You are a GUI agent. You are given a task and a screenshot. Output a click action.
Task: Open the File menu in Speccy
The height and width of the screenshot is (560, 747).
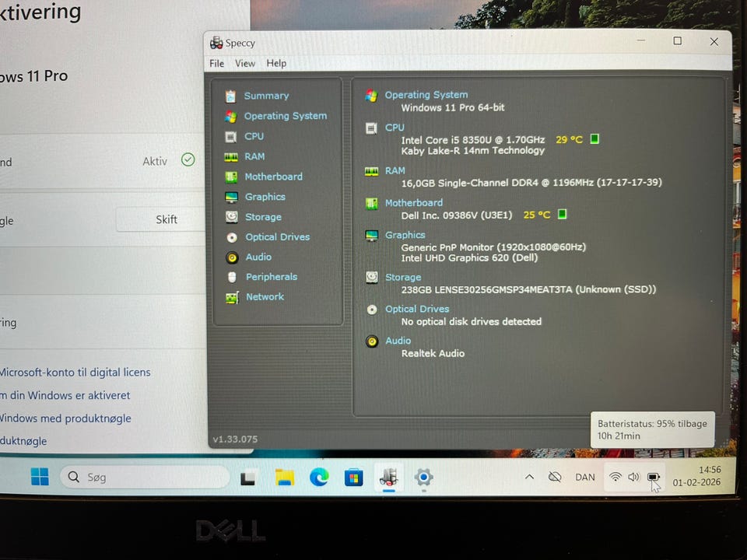216,63
